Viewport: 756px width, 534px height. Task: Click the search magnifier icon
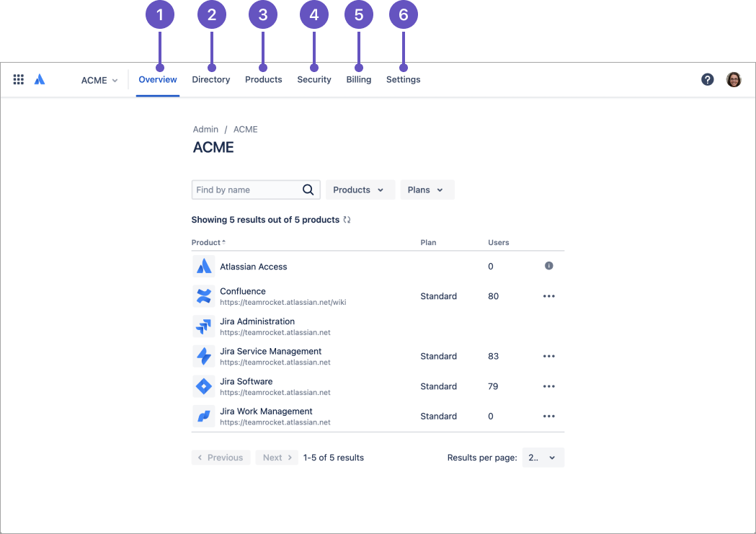tap(308, 190)
